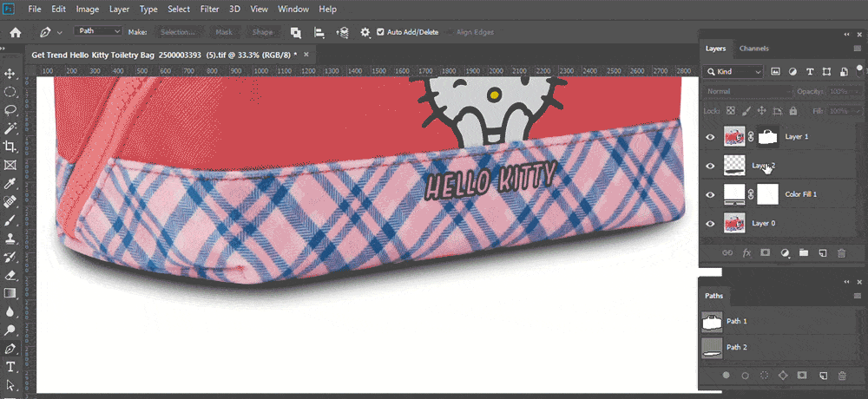Viewport: 868px width, 399px height.
Task: Select the Dodge tool
Action: (x=10, y=330)
